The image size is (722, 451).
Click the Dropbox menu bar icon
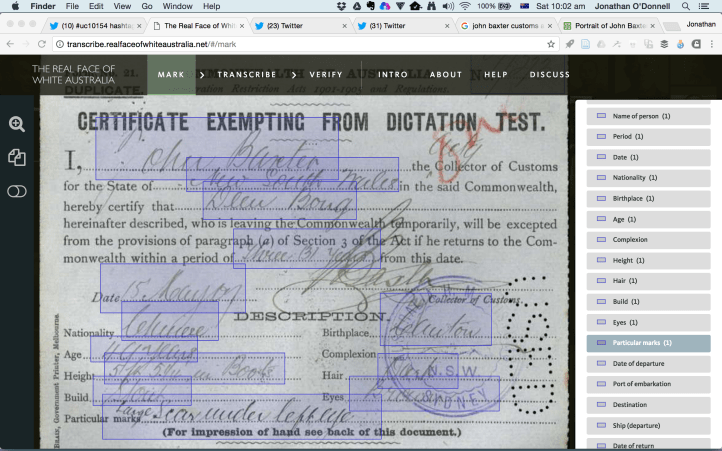[342, 6]
